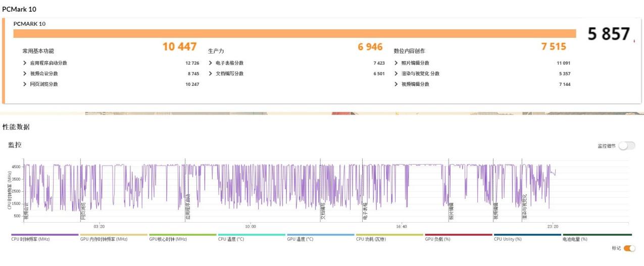Click the 生产力 score 6 946
The image size is (644, 266).
(x=370, y=46)
